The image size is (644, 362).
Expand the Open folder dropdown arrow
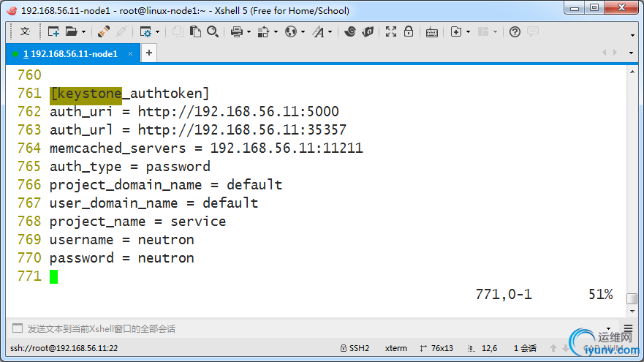(x=83, y=31)
